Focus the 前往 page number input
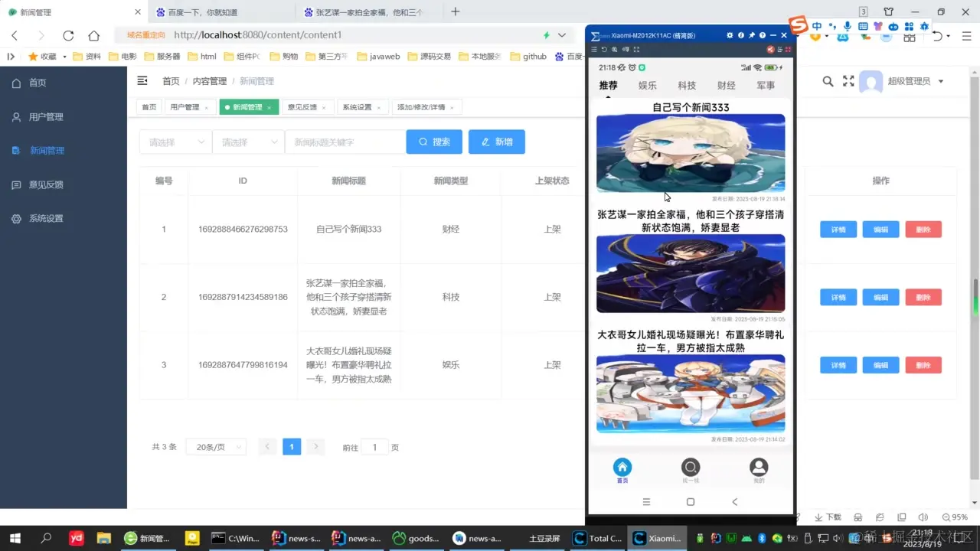980x551 pixels. (x=374, y=447)
